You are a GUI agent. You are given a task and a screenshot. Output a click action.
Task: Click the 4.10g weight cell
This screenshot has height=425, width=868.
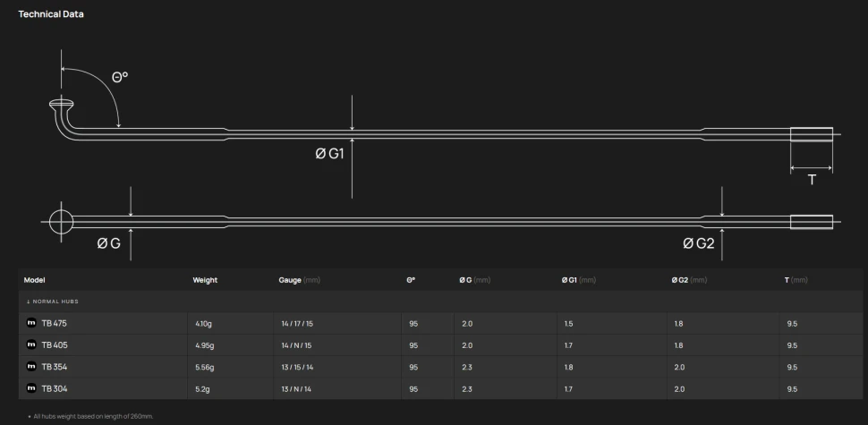(x=203, y=324)
